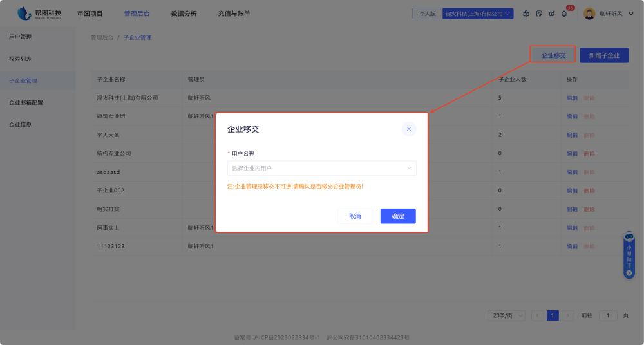The width and height of the screenshot is (644, 345).
Task: Click the document note icon in header
Action: point(539,14)
